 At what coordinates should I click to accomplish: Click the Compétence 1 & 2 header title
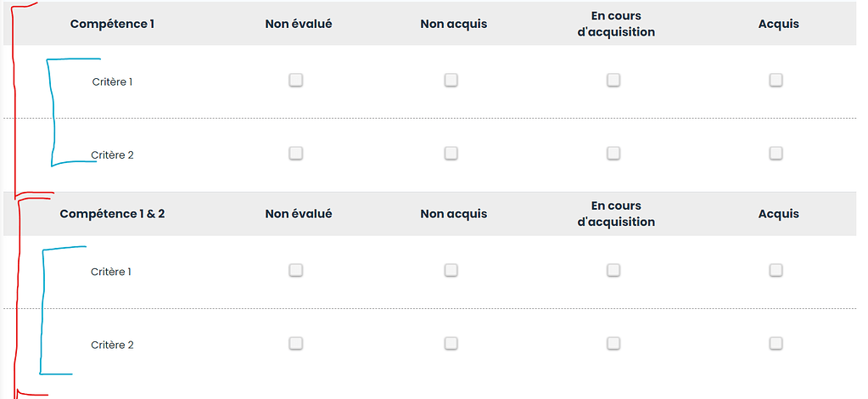112,214
